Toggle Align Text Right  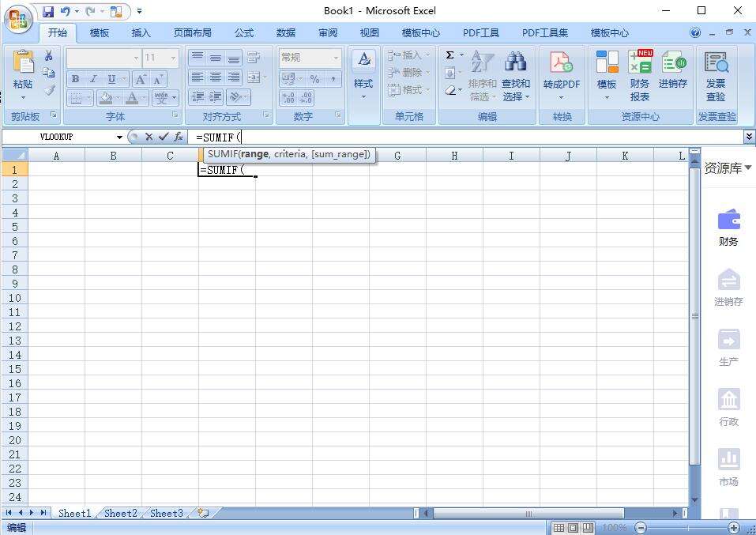(x=234, y=77)
